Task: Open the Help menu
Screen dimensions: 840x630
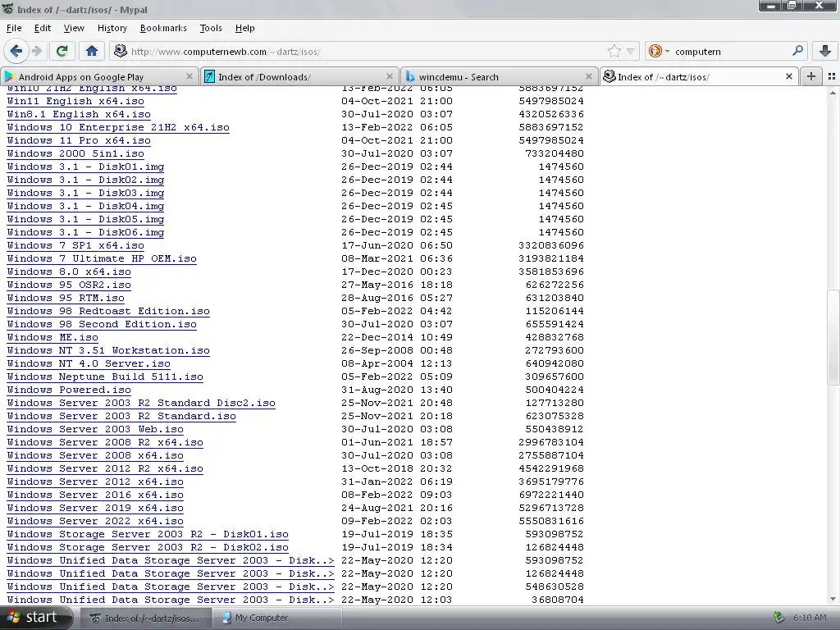Action: click(244, 28)
